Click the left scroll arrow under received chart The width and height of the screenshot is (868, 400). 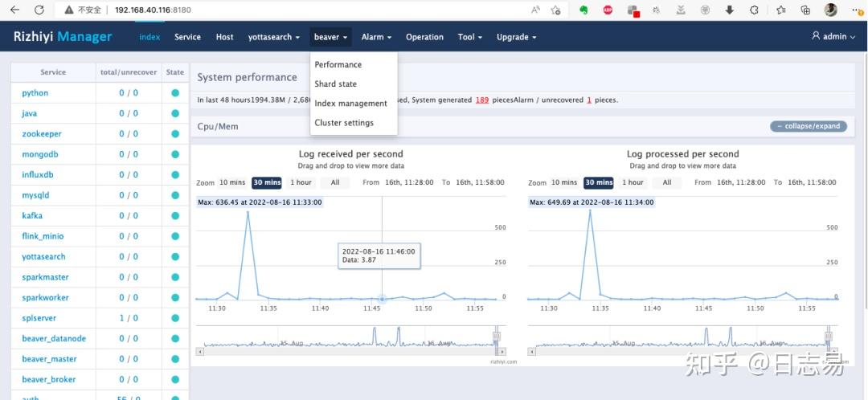(200, 351)
